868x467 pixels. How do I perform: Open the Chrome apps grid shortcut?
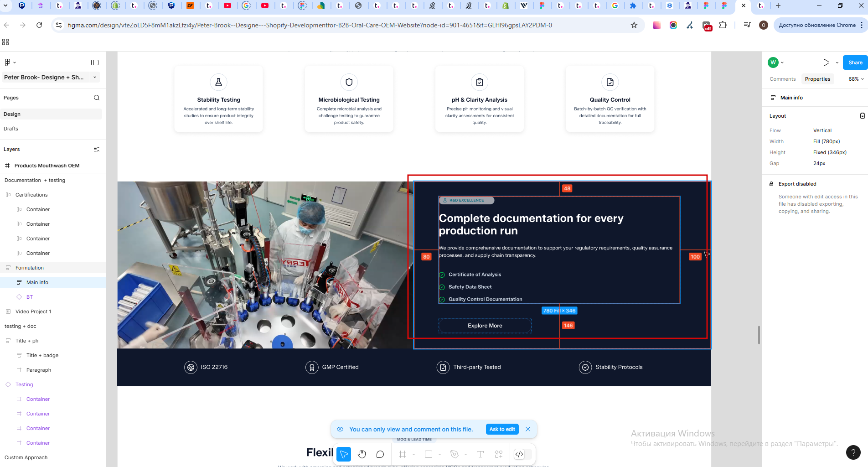coord(5,42)
